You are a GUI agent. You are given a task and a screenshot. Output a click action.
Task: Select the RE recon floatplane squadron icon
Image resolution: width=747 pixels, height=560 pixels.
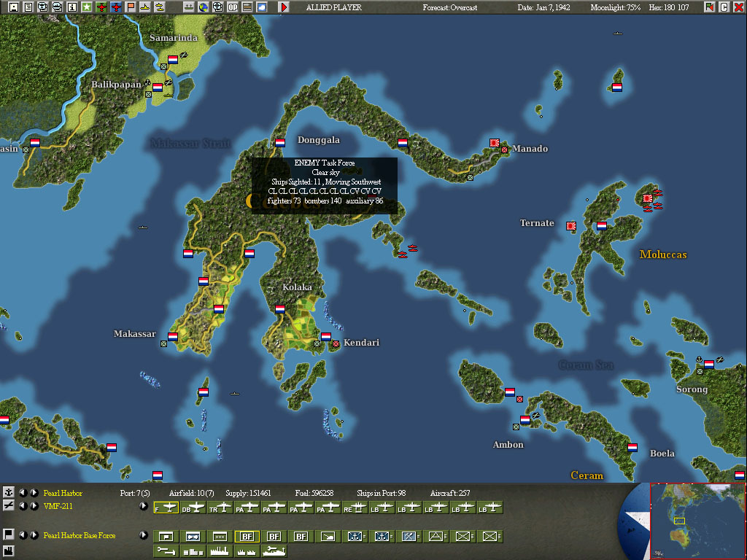pos(355,507)
